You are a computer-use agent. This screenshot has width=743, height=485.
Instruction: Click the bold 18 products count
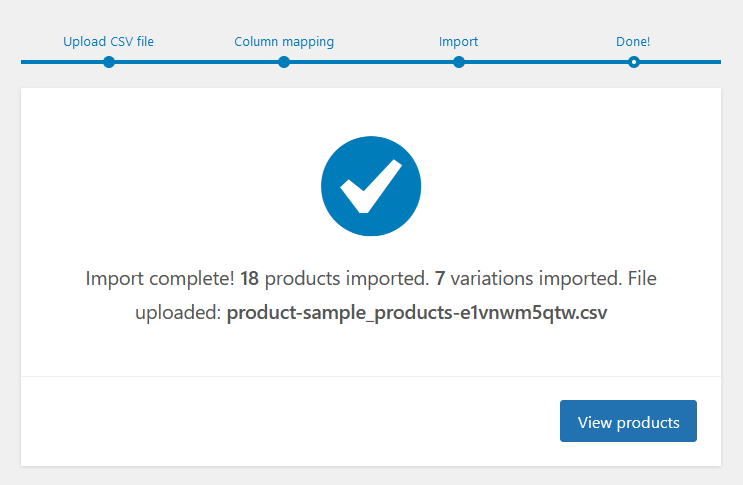(x=250, y=279)
